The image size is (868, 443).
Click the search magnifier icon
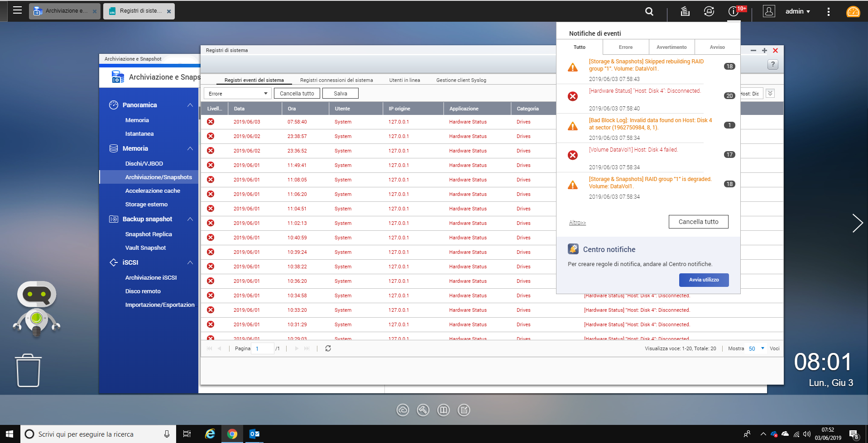tap(649, 12)
